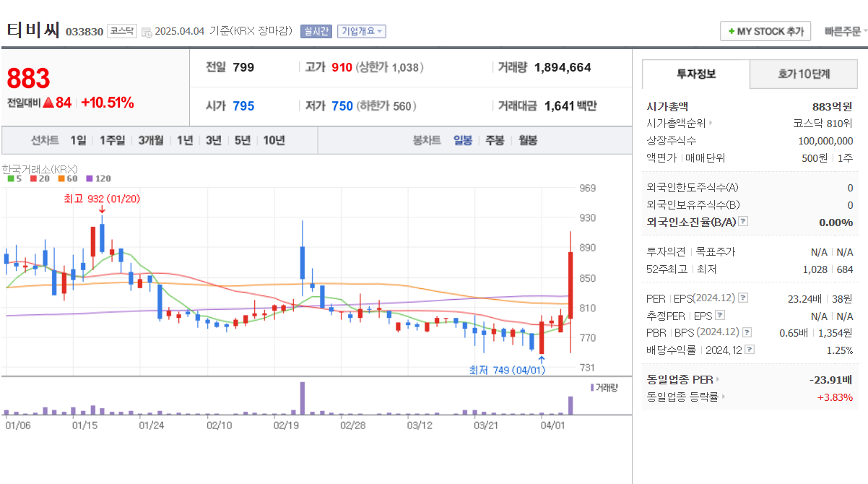Click the 목표주가 label
Screen dimensions: 868x484
tap(715, 252)
